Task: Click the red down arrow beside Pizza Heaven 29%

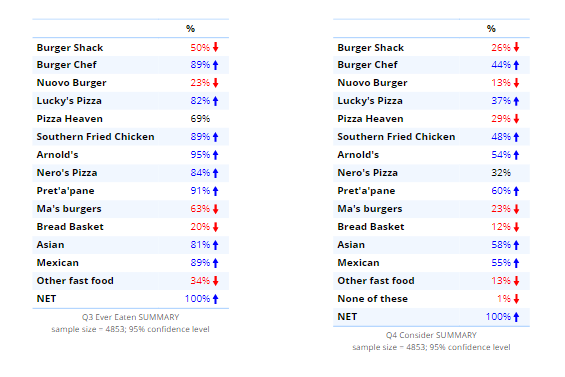Action: click(x=516, y=119)
